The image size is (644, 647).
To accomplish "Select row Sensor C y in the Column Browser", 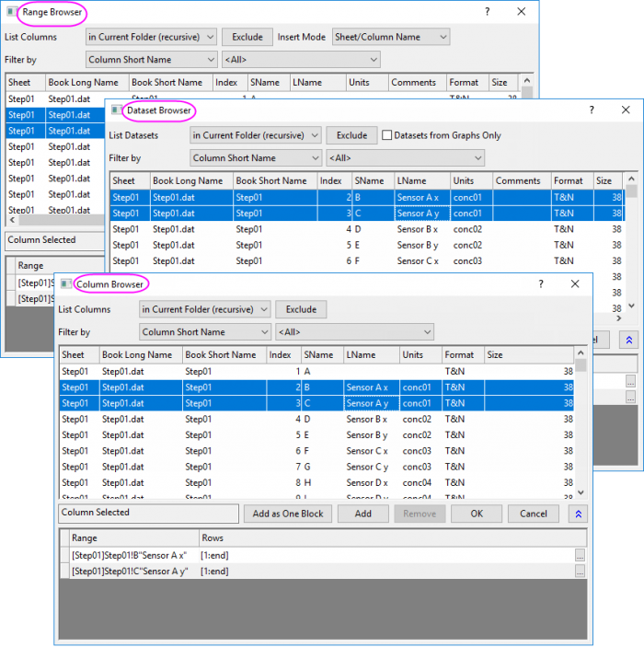I will tap(316, 467).
